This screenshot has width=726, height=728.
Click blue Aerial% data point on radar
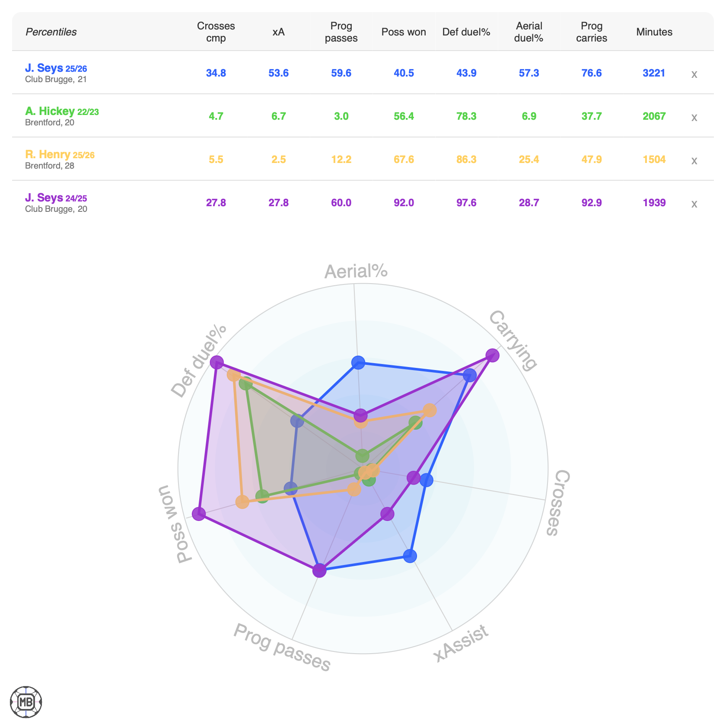coord(358,362)
